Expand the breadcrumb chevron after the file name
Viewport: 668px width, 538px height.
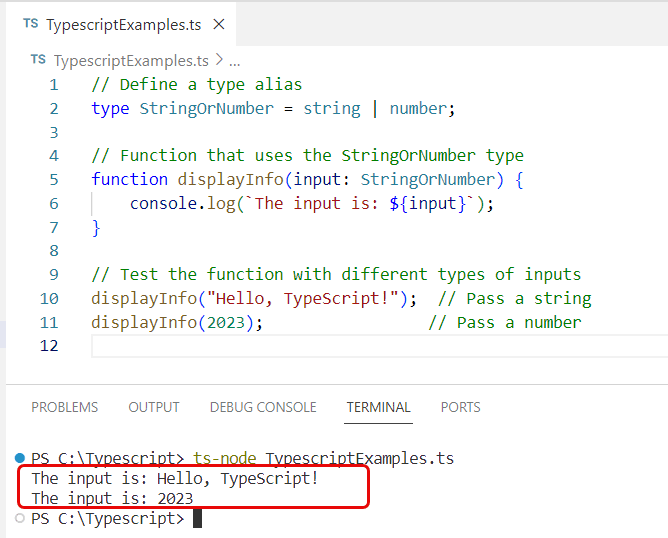tap(219, 60)
